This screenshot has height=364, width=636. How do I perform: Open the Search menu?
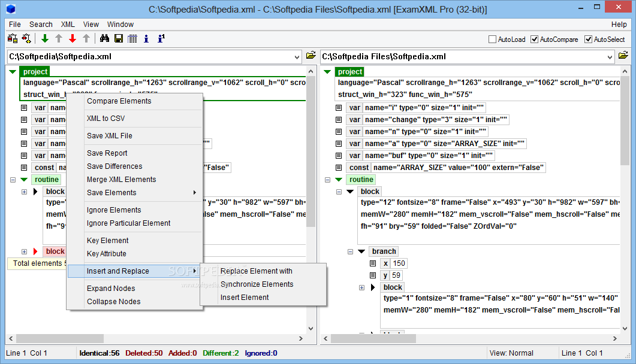point(41,25)
